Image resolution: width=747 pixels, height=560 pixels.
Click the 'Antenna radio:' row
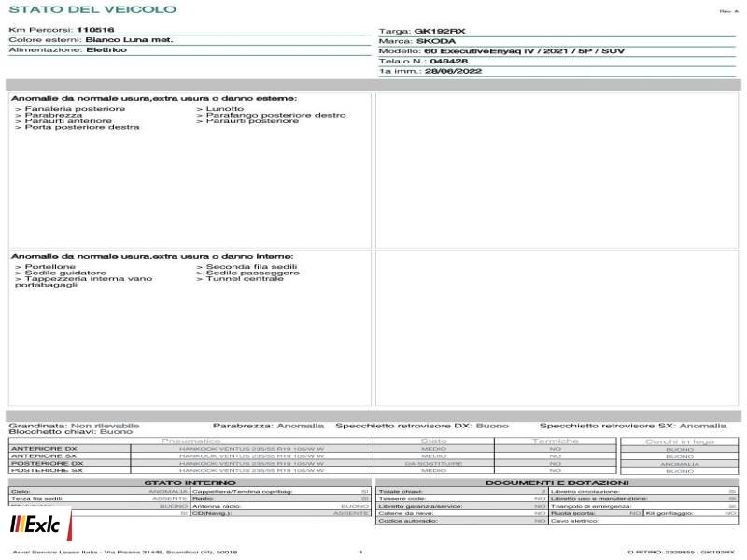tap(280, 506)
